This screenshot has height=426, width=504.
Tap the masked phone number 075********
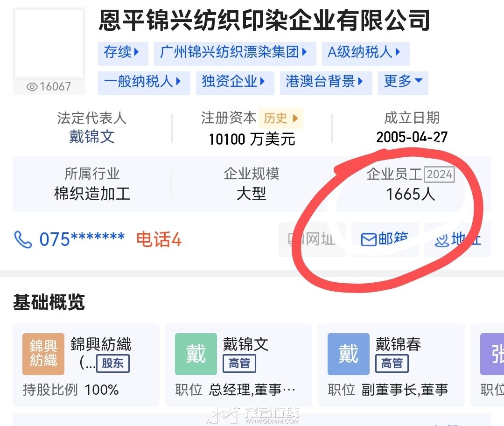[82, 240]
